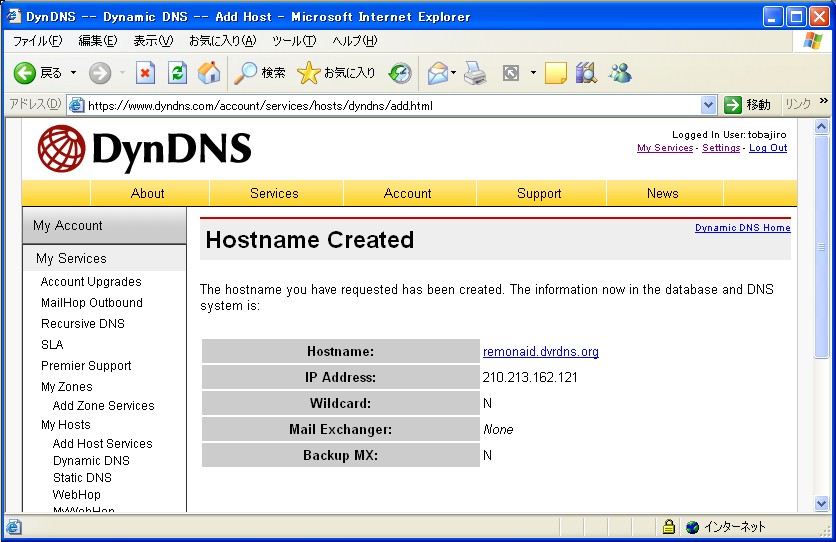The height and width of the screenshot is (542, 836).
Task: Click the page icon in address bar
Action: [77, 105]
